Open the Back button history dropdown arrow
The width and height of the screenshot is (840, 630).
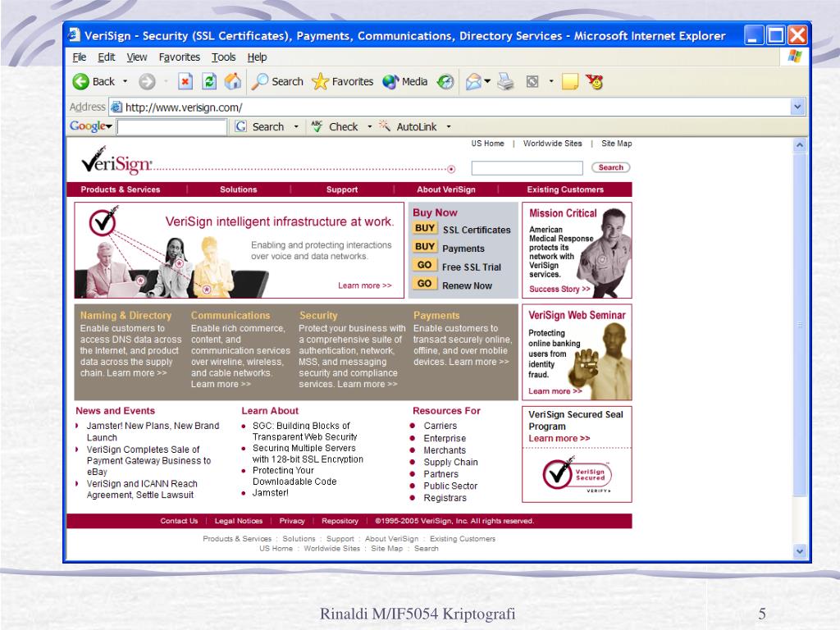125,81
